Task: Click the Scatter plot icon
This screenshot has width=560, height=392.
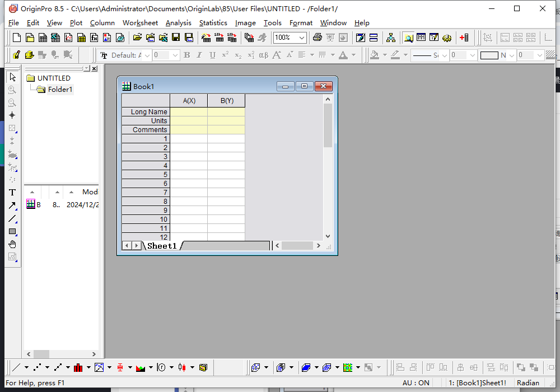Action: [37, 367]
